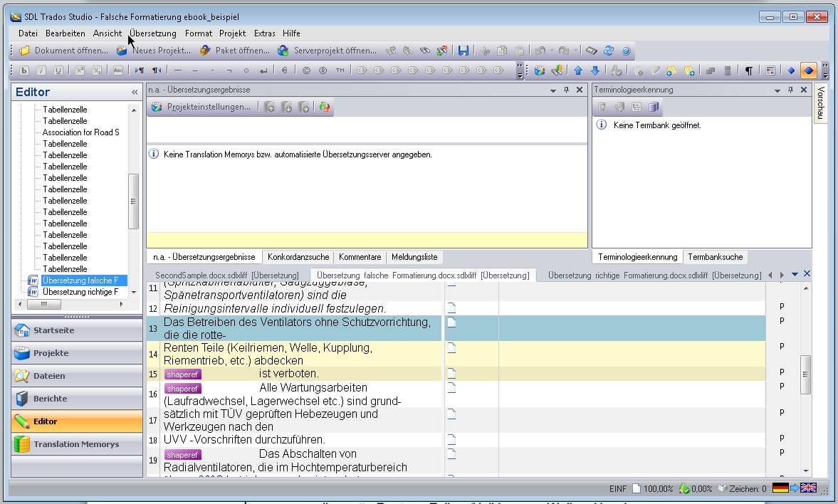Apply italic formatting
The width and height of the screenshot is (838, 504).
(40, 70)
